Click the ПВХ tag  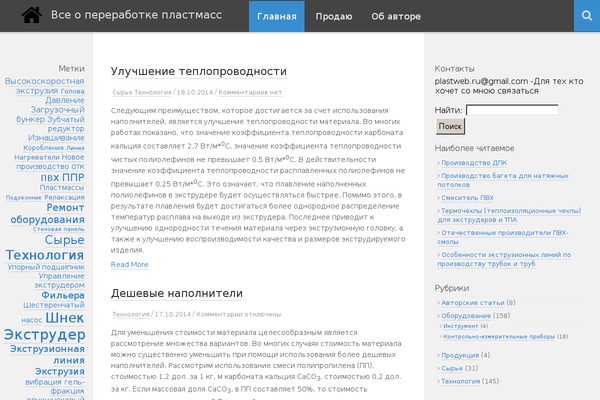click(x=50, y=178)
